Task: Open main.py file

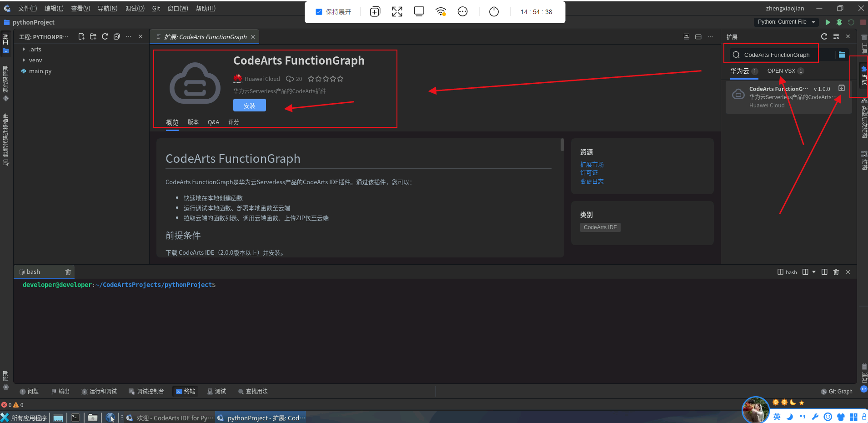Action: click(x=40, y=71)
